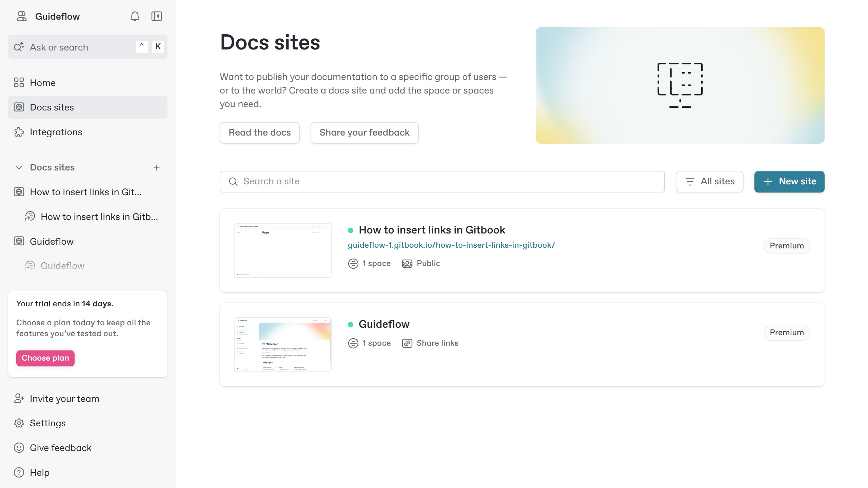Go to Home in the sidebar
Viewport: 868px width, 488px height.
[x=88, y=83]
